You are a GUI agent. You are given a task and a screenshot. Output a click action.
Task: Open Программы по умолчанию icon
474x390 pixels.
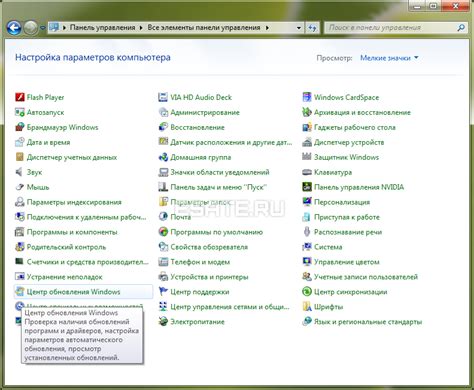(163, 232)
